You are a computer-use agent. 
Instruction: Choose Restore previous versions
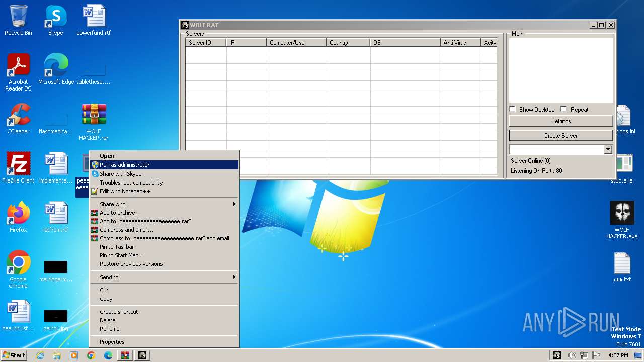[x=164, y=264]
